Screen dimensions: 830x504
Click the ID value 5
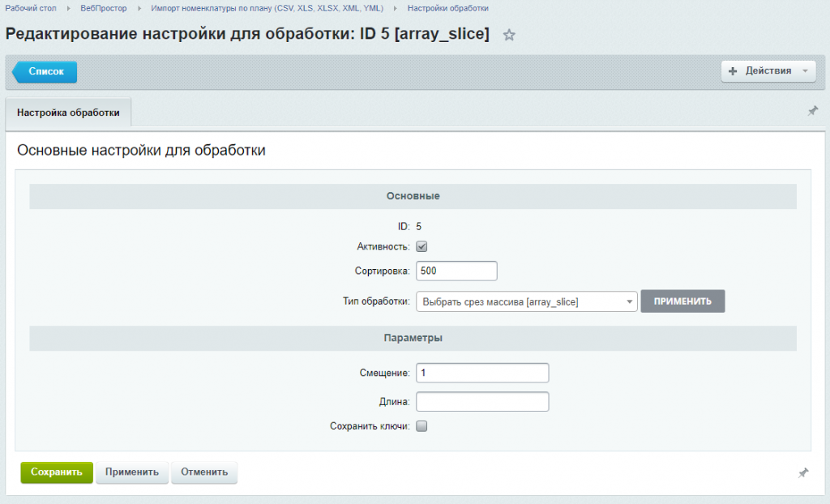coord(419,227)
